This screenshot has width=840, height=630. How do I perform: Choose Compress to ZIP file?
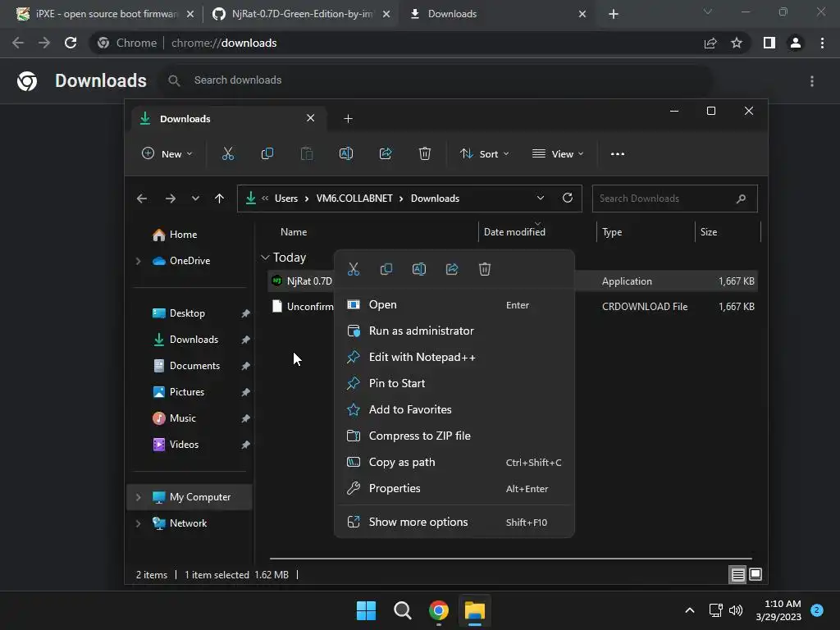pyautogui.click(x=454, y=436)
